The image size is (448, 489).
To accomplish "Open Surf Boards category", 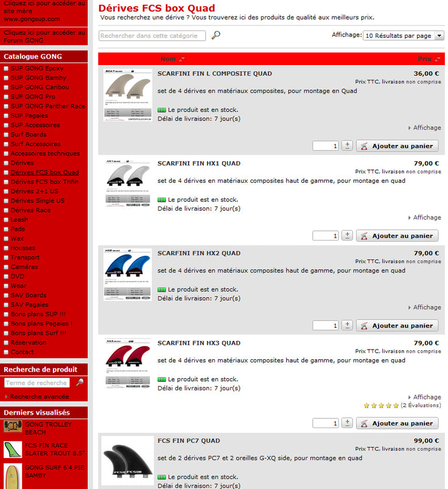I will point(29,135).
